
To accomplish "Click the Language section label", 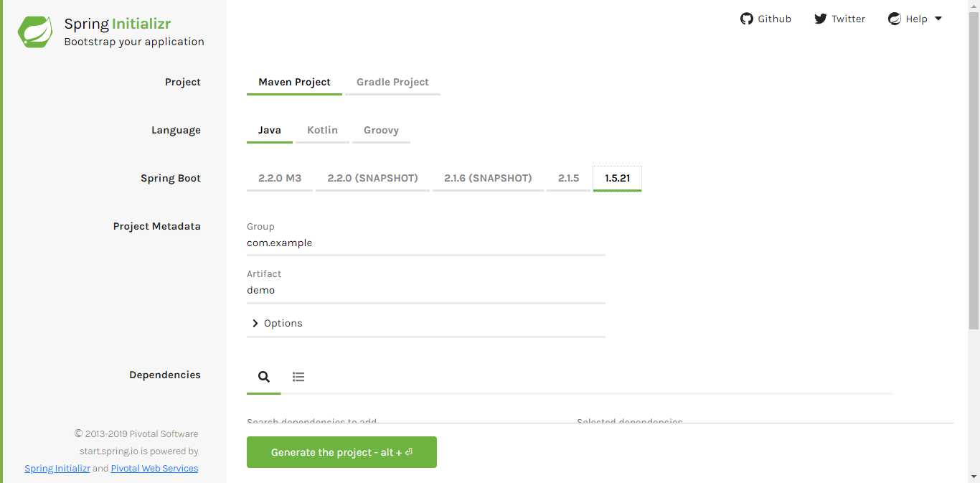I will [176, 130].
